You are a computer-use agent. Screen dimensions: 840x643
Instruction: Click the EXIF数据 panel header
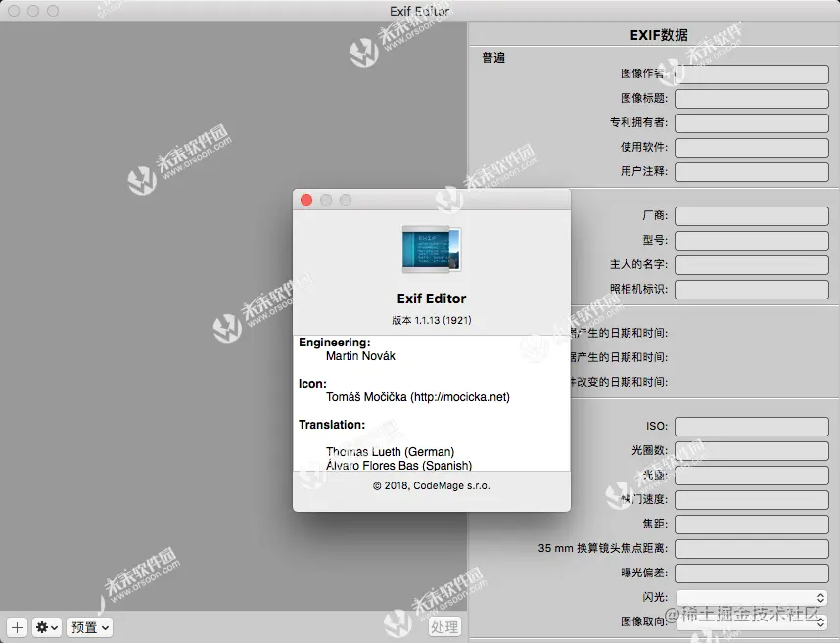click(659, 35)
